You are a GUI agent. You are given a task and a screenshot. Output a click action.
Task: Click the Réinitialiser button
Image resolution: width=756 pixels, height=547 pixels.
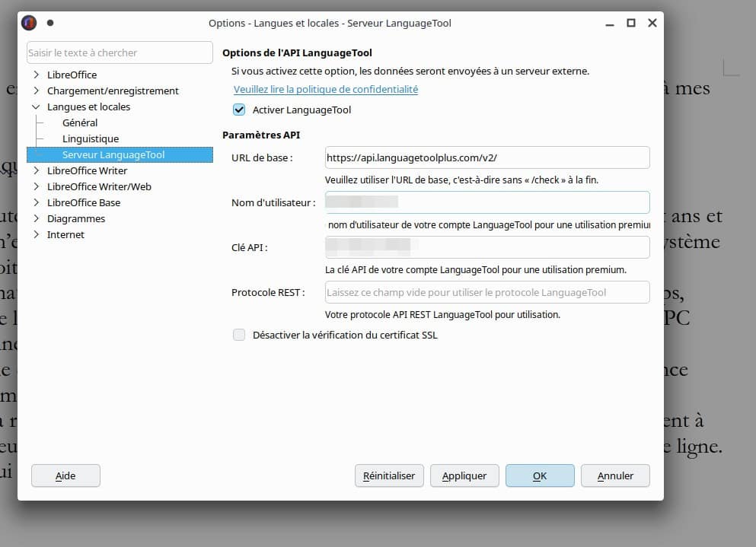click(389, 475)
